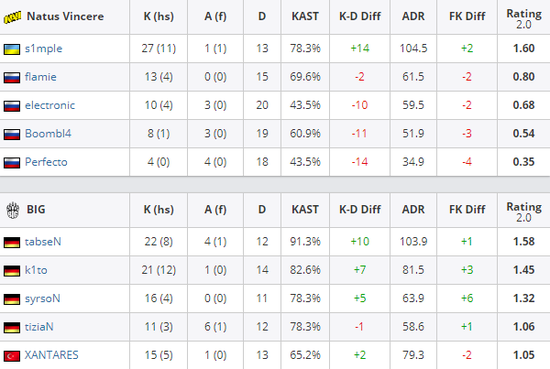Open the BIG team name link
This screenshot has width=550, height=369.
(36, 209)
